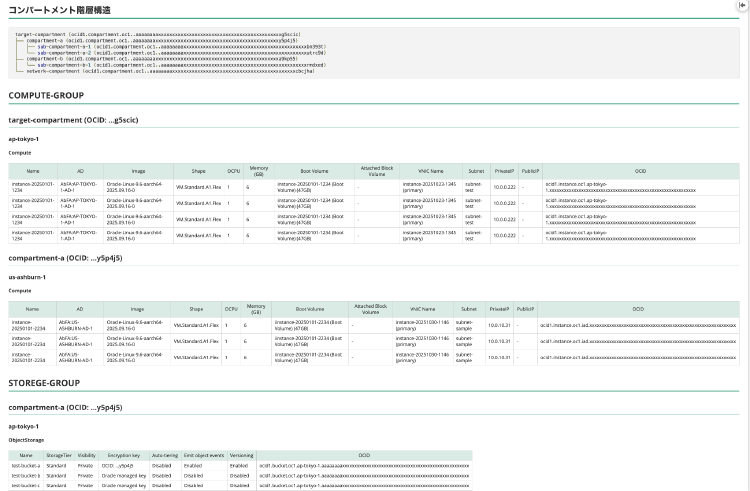Click the COMPUTE-GROUP section heading
750x491 pixels.
point(45,96)
